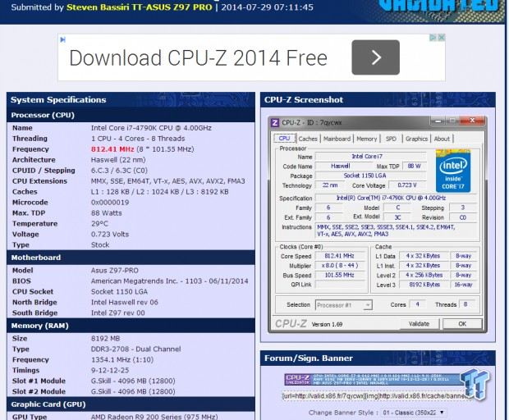The image size is (509, 420).
Task: Open the Processor #1 selection dropdown
Action: (x=344, y=305)
